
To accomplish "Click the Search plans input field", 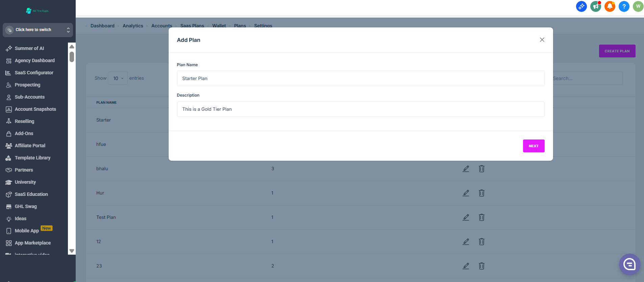I will point(587,78).
